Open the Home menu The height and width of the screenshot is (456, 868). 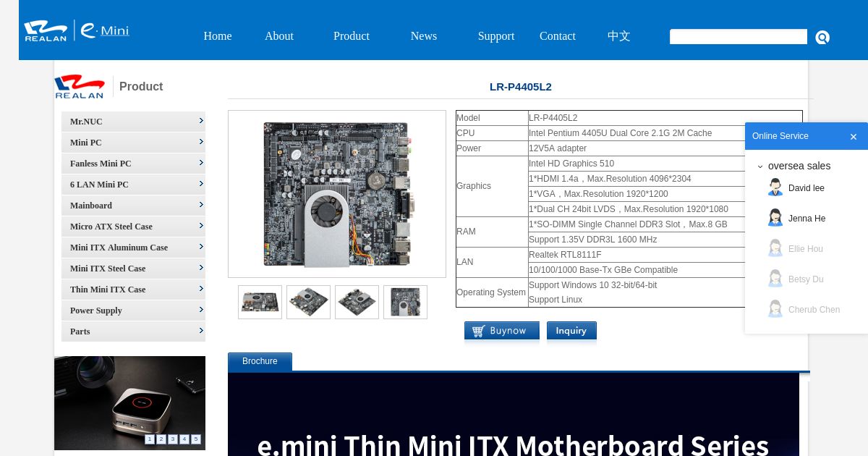click(218, 36)
